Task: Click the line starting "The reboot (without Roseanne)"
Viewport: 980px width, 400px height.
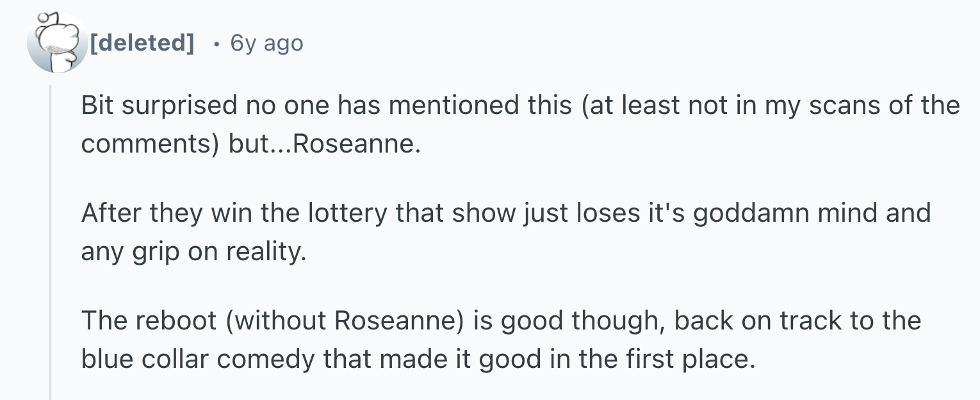Action: [x=501, y=320]
